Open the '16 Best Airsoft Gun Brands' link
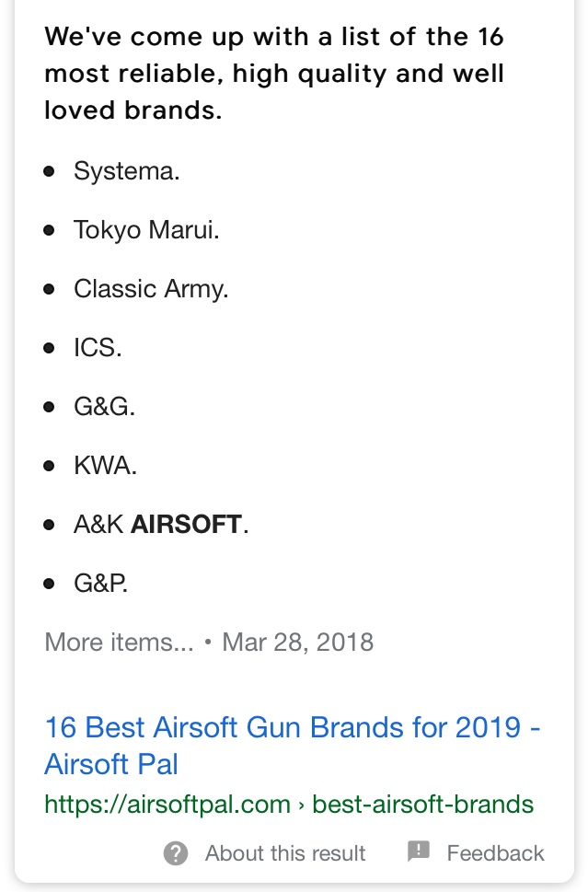588x892 pixels. coord(293,746)
